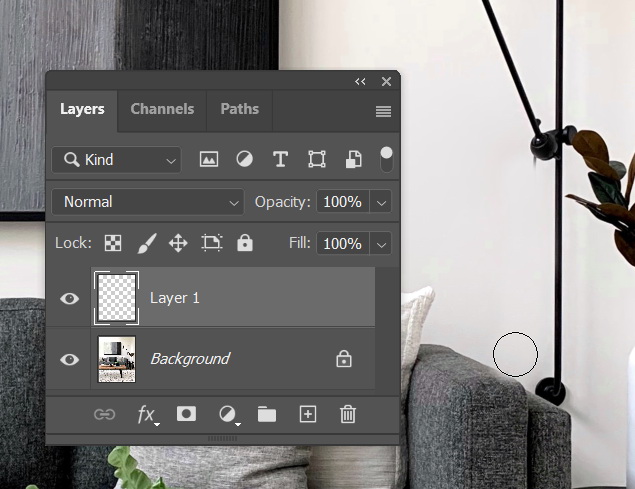The image size is (635, 489).
Task: Filter for type layers icon
Action: [281, 160]
